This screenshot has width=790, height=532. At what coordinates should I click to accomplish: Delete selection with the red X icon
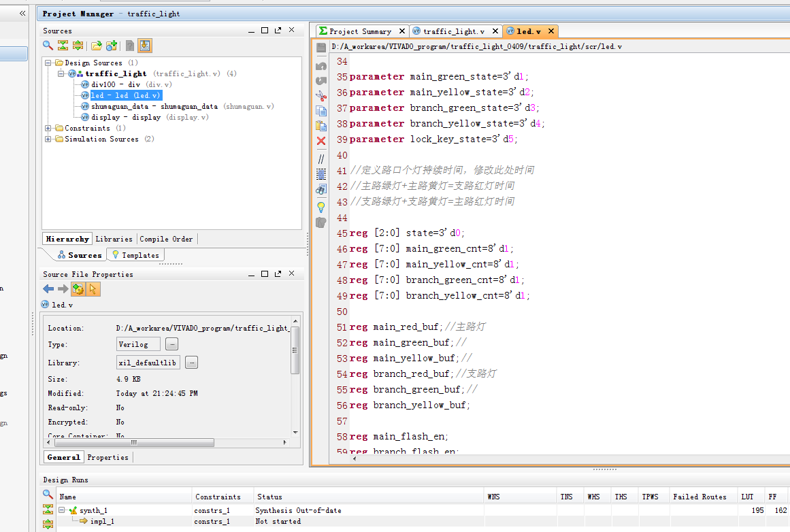[x=321, y=141]
